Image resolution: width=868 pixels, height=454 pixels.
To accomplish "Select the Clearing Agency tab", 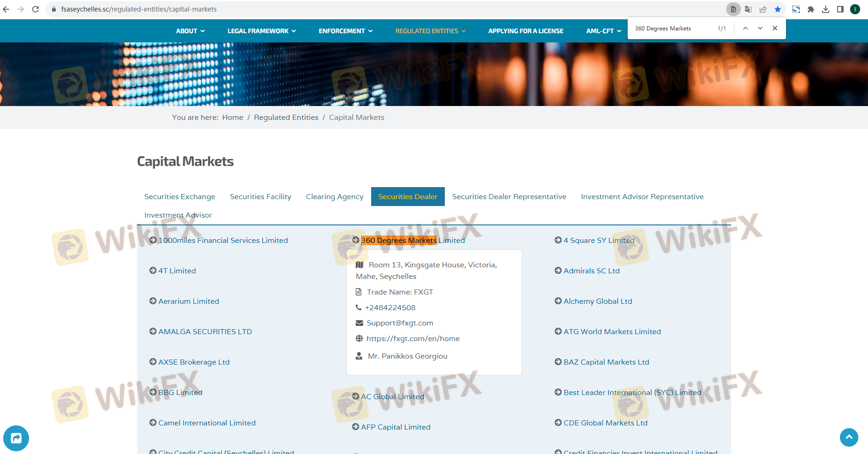I will click(334, 197).
